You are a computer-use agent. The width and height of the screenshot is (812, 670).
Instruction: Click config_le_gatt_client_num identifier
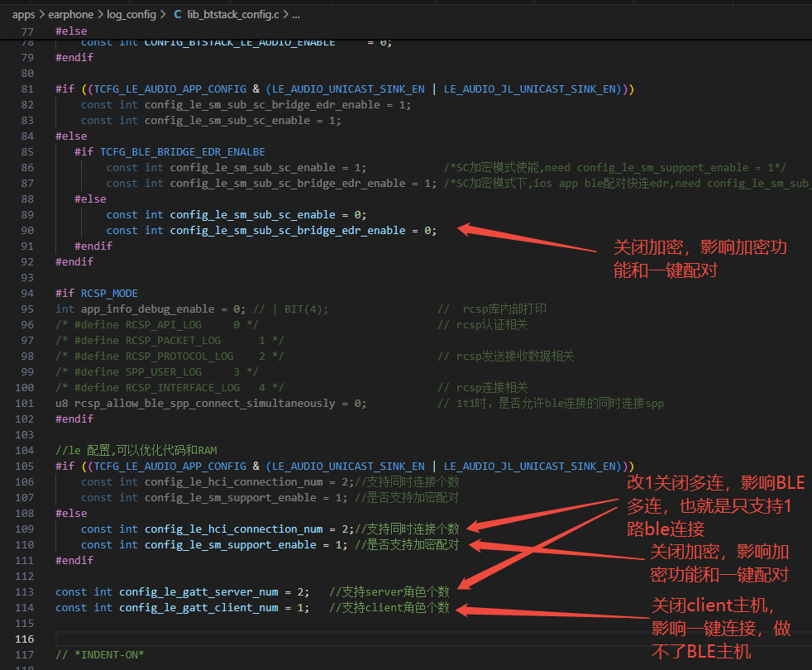(x=198, y=608)
